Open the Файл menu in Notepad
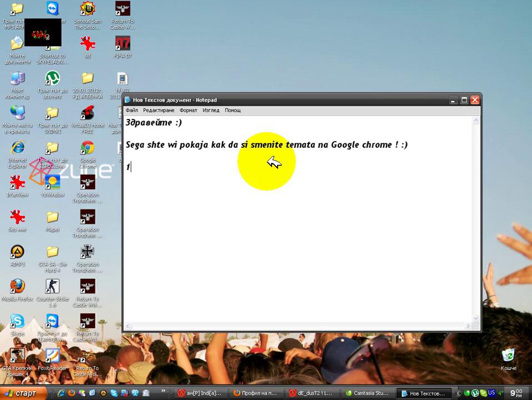532x400 pixels. pos(132,111)
